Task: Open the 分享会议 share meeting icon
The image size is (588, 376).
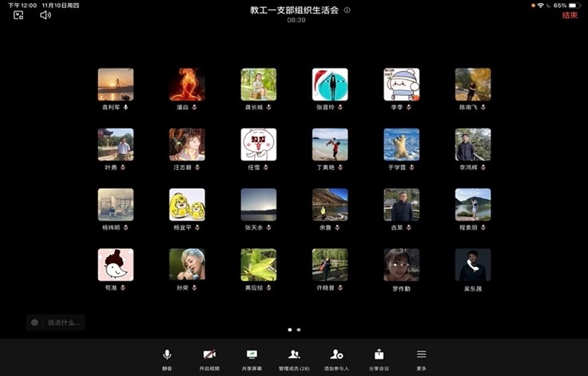Action: tap(379, 356)
